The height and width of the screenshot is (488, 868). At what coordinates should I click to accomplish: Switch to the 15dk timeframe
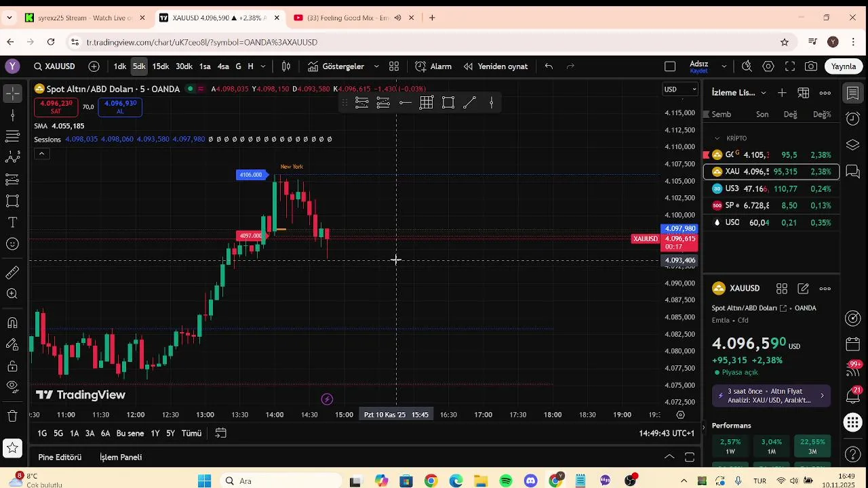(x=160, y=66)
